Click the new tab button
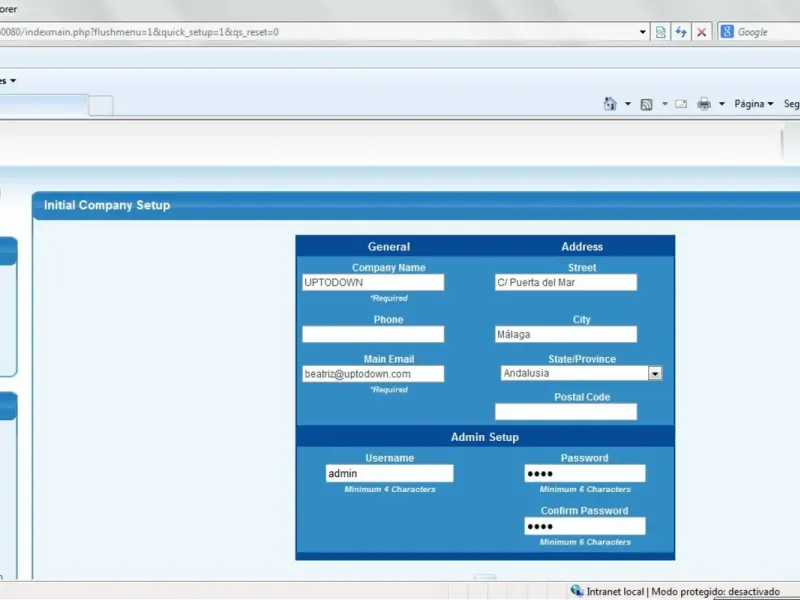Viewport: 800px width, 600px height. click(x=101, y=106)
